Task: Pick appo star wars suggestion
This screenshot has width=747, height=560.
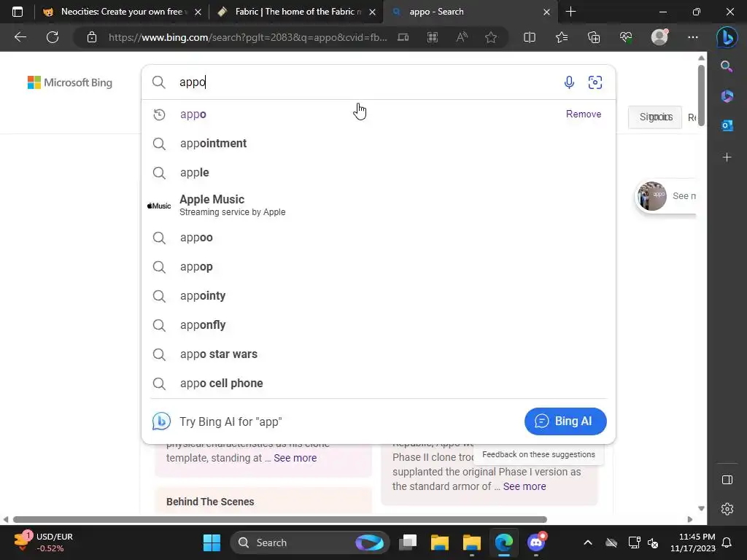Action: (x=379, y=354)
